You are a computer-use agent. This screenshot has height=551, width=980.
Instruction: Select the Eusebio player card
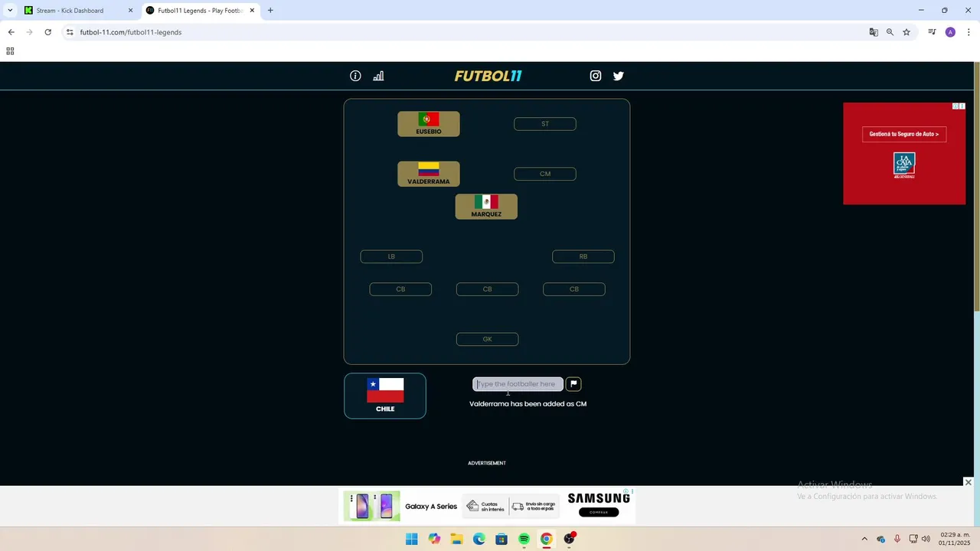click(x=429, y=124)
